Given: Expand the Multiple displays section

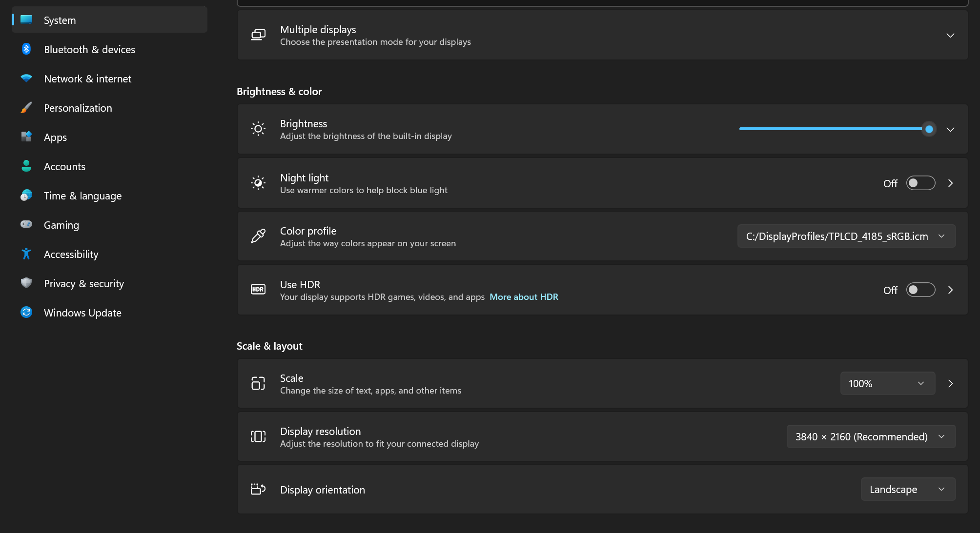Looking at the screenshot, I should pyautogui.click(x=950, y=35).
